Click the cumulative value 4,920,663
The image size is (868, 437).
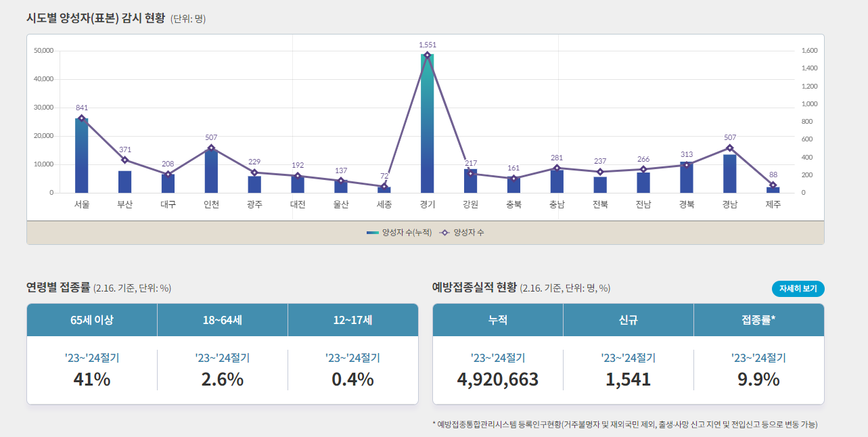click(x=497, y=379)
